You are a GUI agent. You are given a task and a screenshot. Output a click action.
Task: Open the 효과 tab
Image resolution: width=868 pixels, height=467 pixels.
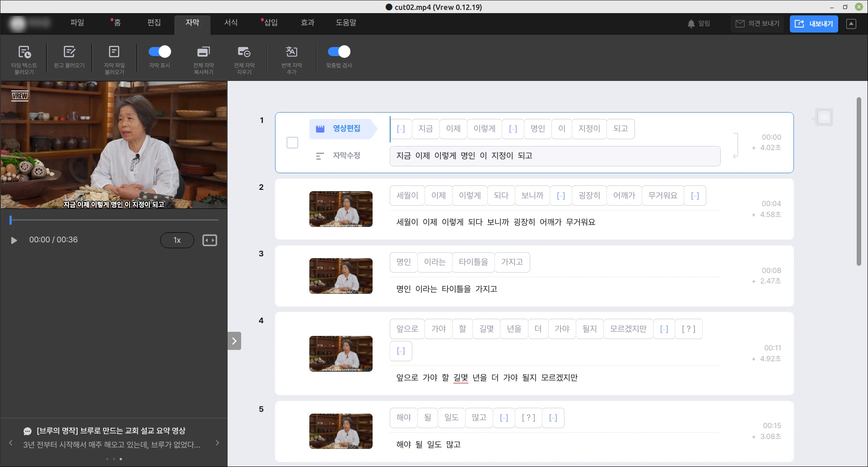pyautogui.click(x=308, y=23)
